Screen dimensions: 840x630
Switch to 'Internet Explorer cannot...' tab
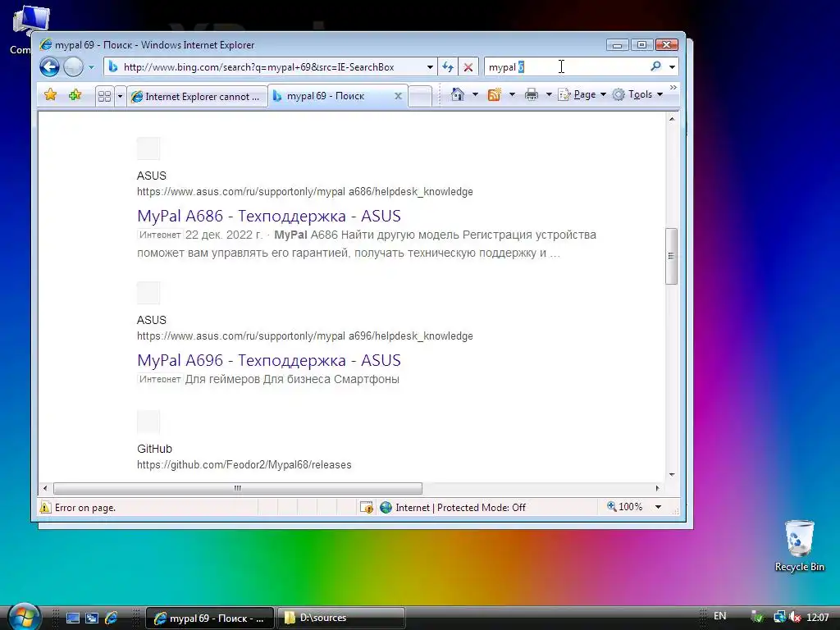pos(197,97)
